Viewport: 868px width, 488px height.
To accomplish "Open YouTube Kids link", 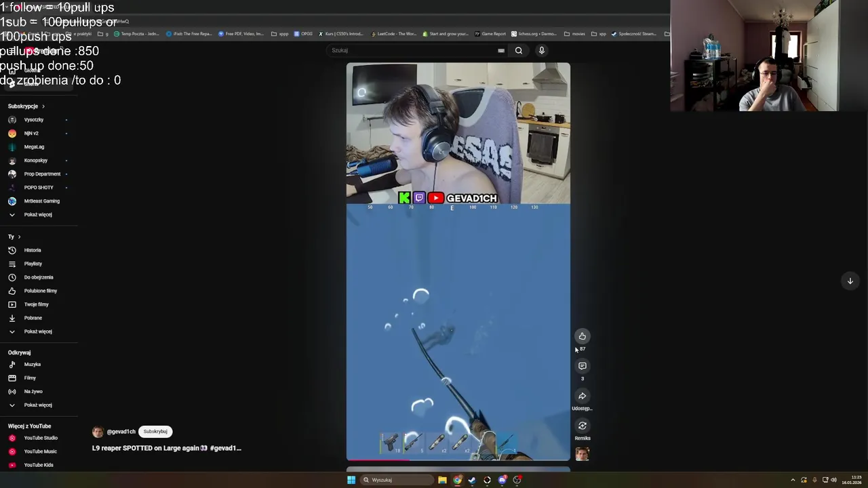I will 39,465.
